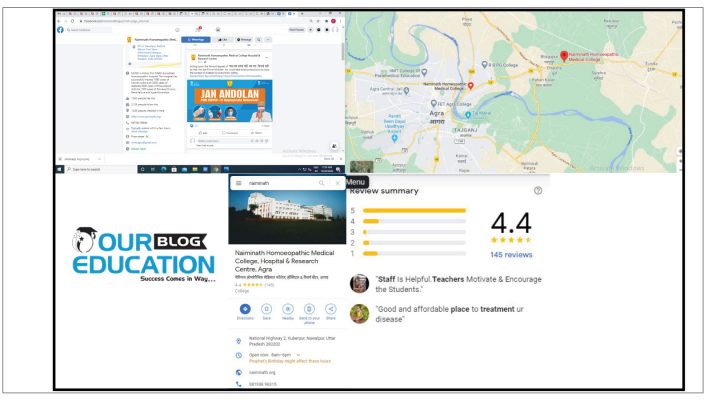This screenshot has width=704, height=400.
Task: Click the FET Agra College marker
Action: (433, 104)
